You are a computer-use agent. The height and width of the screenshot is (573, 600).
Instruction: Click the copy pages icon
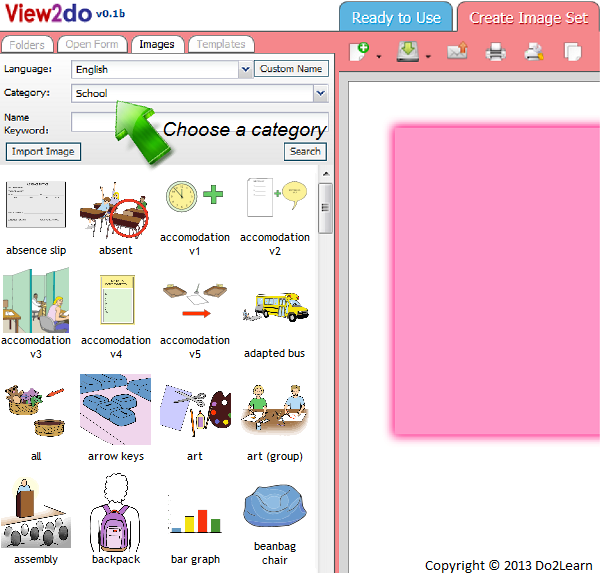click(x=573, y=52)
